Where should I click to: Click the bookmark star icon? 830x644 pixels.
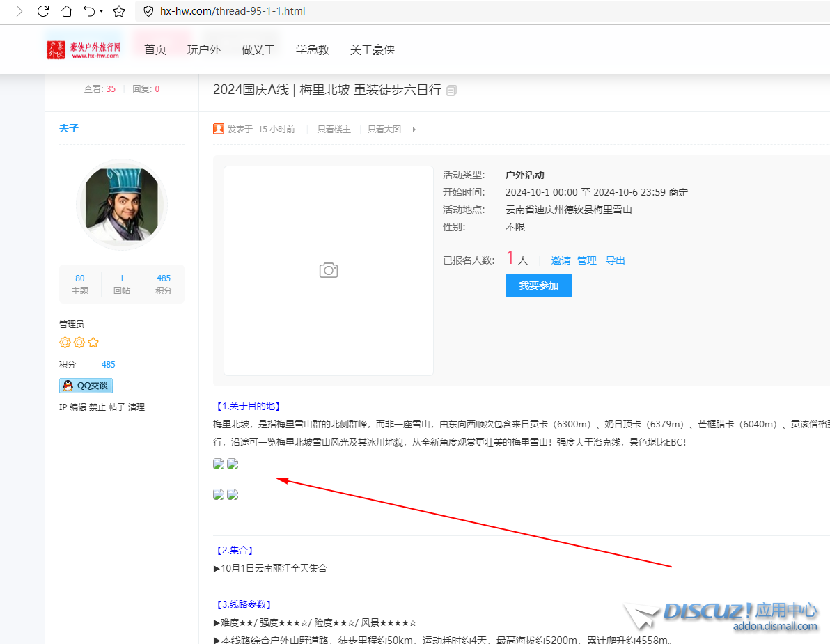click(119, 11)
